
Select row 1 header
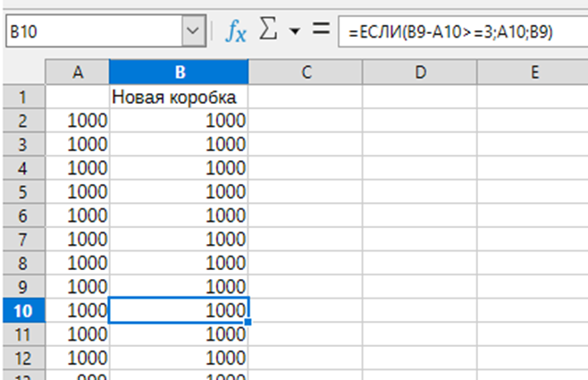(22, 97)
